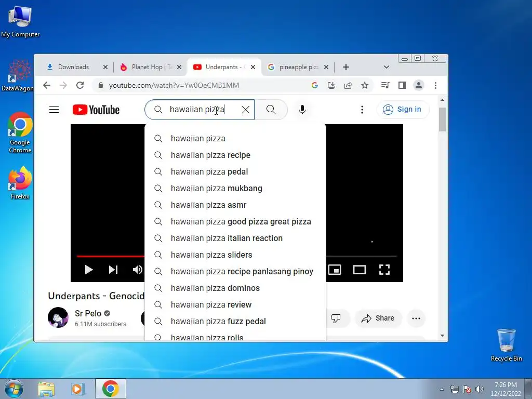Viewport: 532px width, 399px height.
Task: Click Google icon in address bar
Action: (x=315, y=85)
